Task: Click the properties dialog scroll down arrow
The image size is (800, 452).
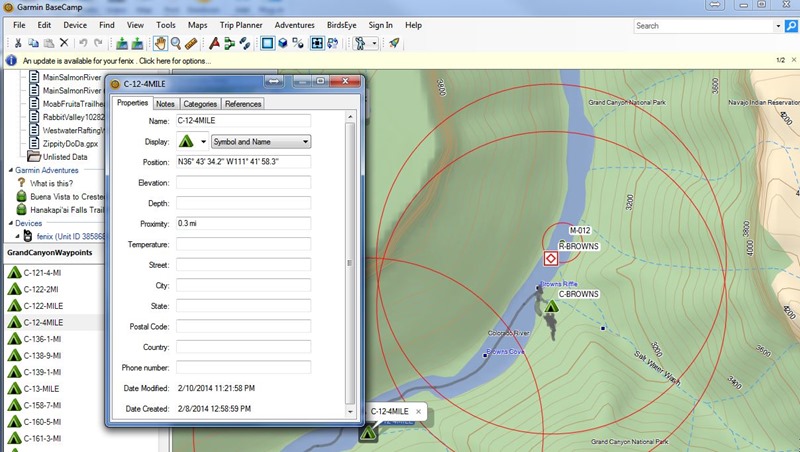Action: tap(350, 412)
